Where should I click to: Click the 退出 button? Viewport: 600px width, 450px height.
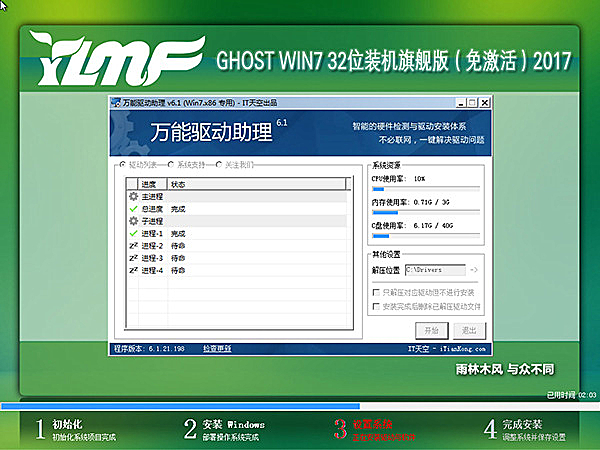coord(469,331)
